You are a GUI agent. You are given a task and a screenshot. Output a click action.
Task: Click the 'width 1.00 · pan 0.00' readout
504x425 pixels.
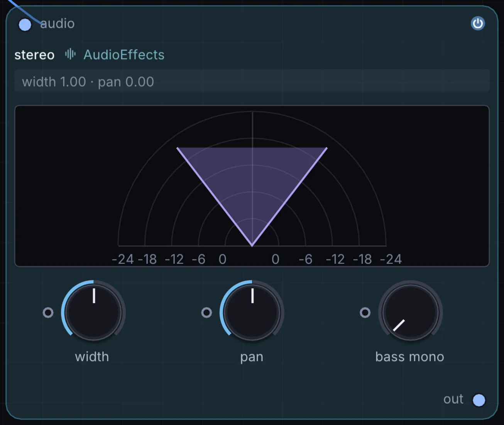(x=252, y=82)
